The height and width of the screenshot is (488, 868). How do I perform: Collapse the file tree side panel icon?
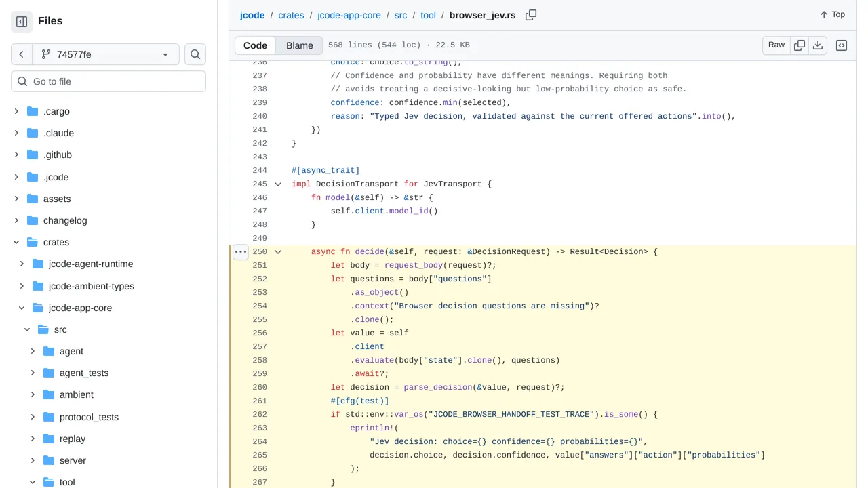[22, 22]
